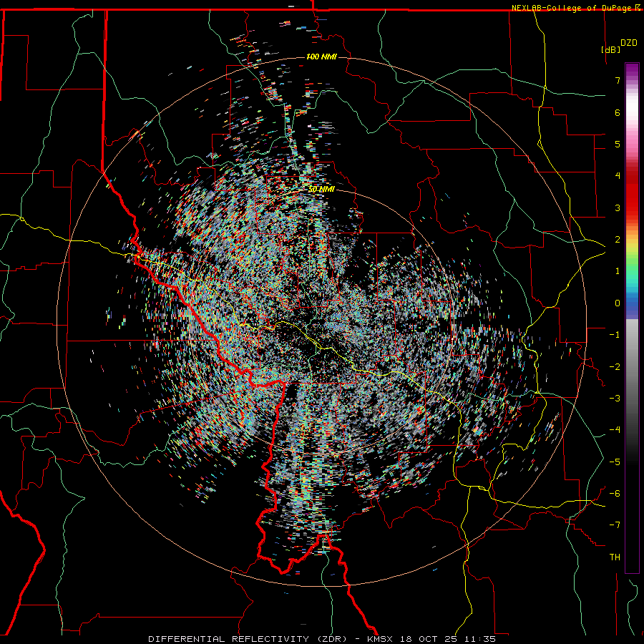
Task: Click the -5 value on the legend
Action: [615, 462]
